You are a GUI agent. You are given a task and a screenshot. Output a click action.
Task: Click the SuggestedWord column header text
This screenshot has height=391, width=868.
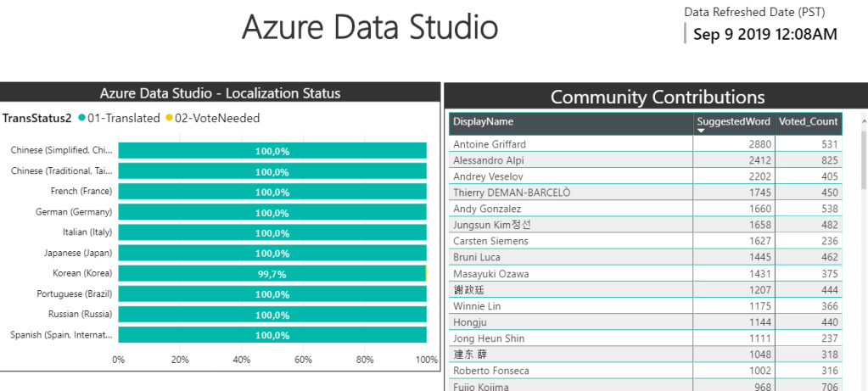point(733,122)
